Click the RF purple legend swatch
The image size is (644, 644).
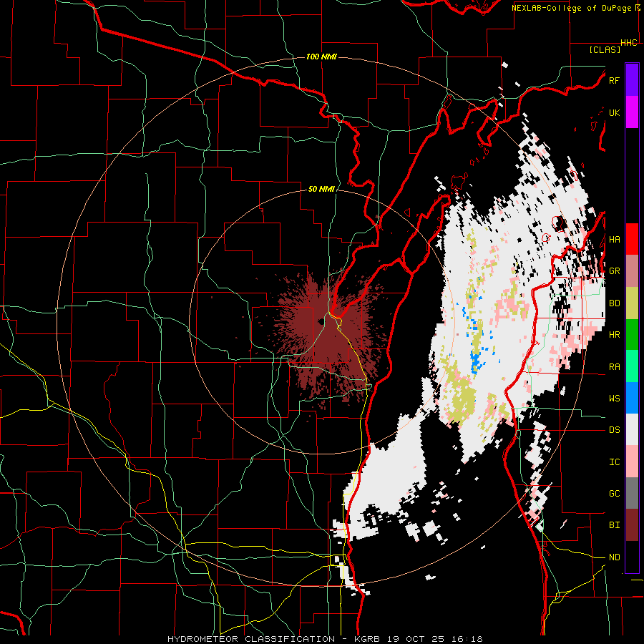(x=632, y=80)
